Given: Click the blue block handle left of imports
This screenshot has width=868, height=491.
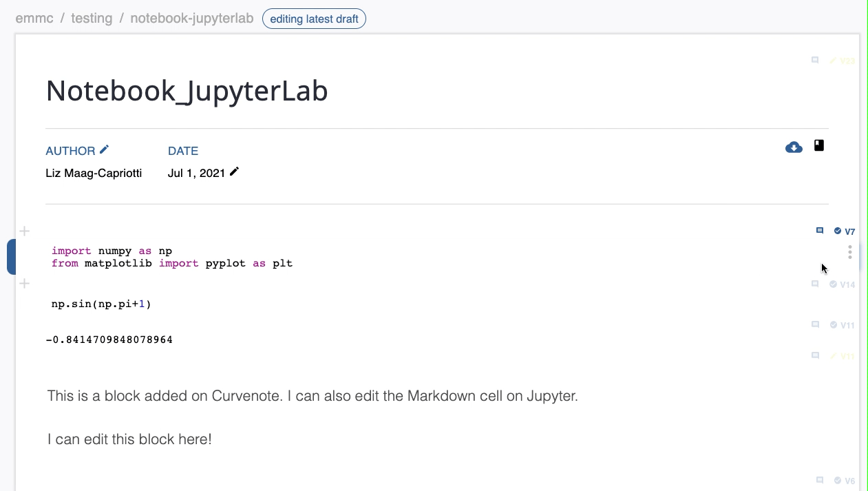Looking at the screenshot, I should 11,257.
